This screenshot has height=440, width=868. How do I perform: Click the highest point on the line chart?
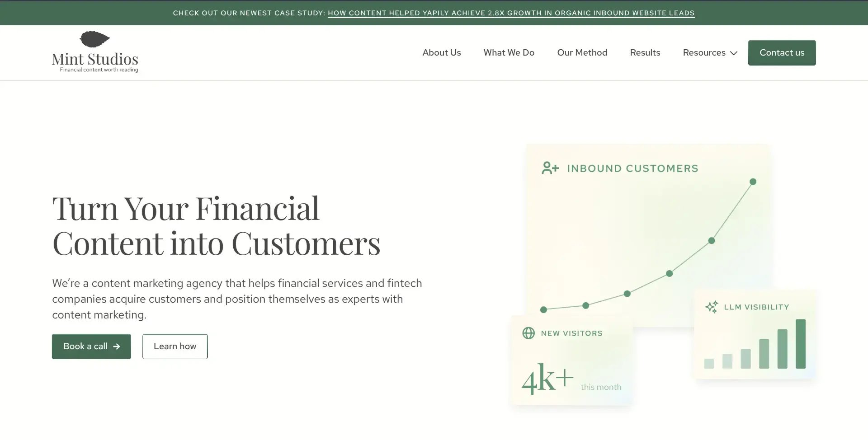pyautogui.click(x=753, y=182)
